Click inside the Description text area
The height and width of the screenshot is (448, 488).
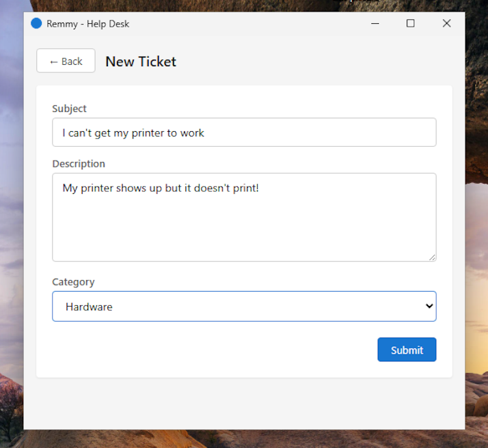244,217
